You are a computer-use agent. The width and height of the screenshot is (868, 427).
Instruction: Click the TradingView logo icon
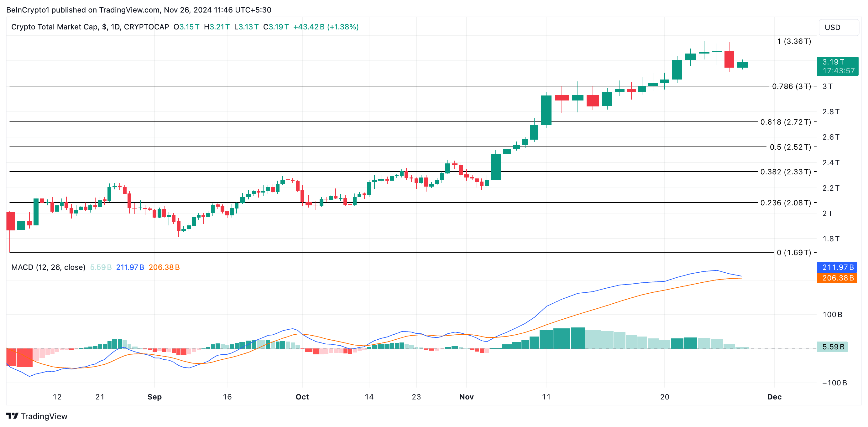(13, 416)
